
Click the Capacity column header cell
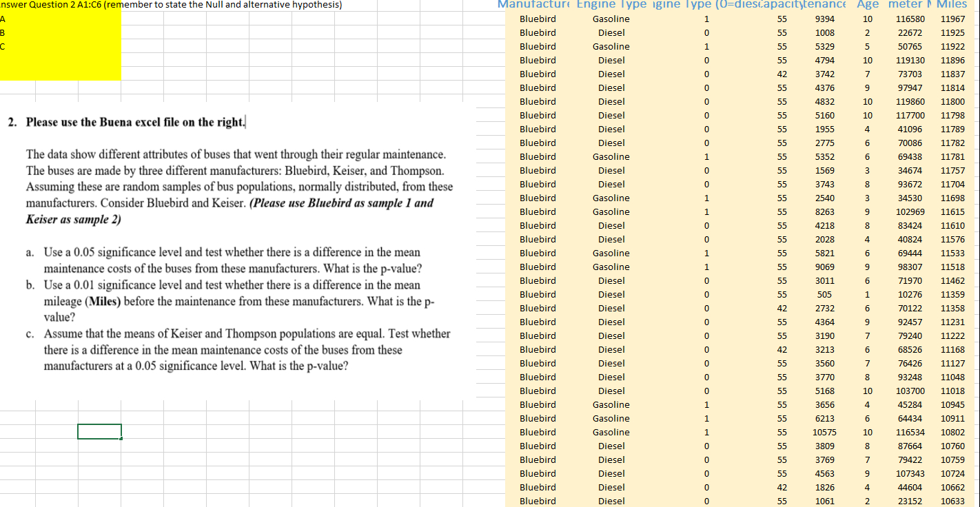pos(779,5)
